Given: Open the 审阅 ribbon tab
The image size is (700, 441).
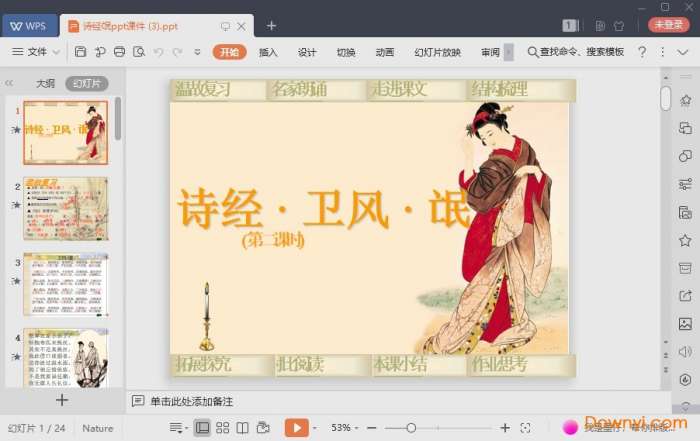Looking at the screenshot, I should click(490, 52).
